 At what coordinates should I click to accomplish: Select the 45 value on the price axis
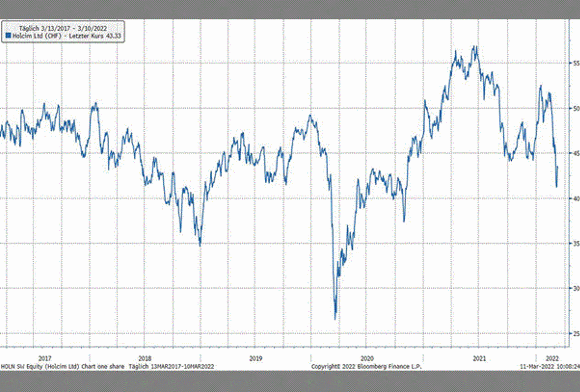point(576,153)
